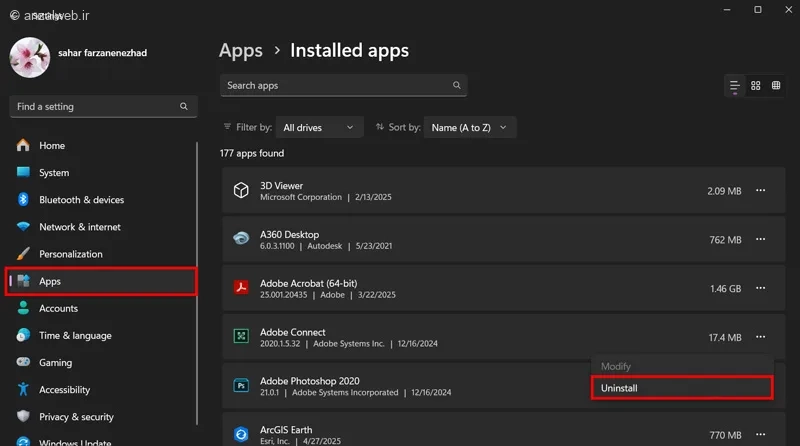The image size is (800, 446).
Task: Switch to grid view layout icon
Action: [x=756, y=86]
